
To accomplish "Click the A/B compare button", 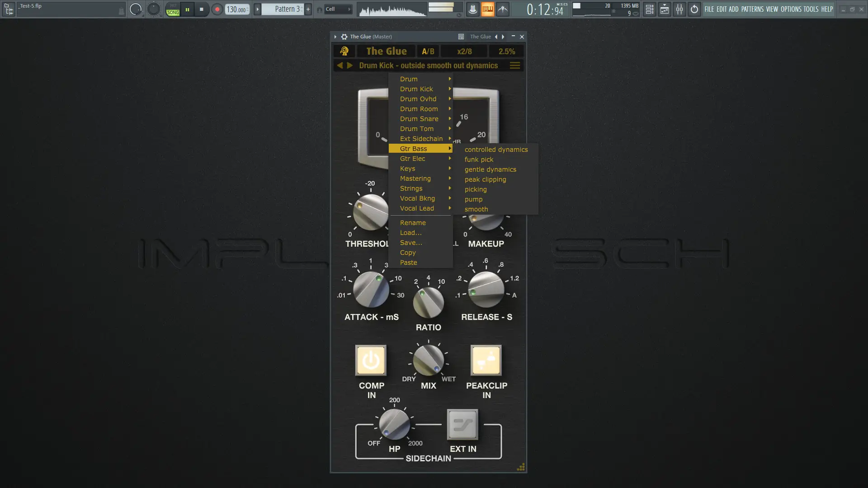I will [x=428, y=51].
